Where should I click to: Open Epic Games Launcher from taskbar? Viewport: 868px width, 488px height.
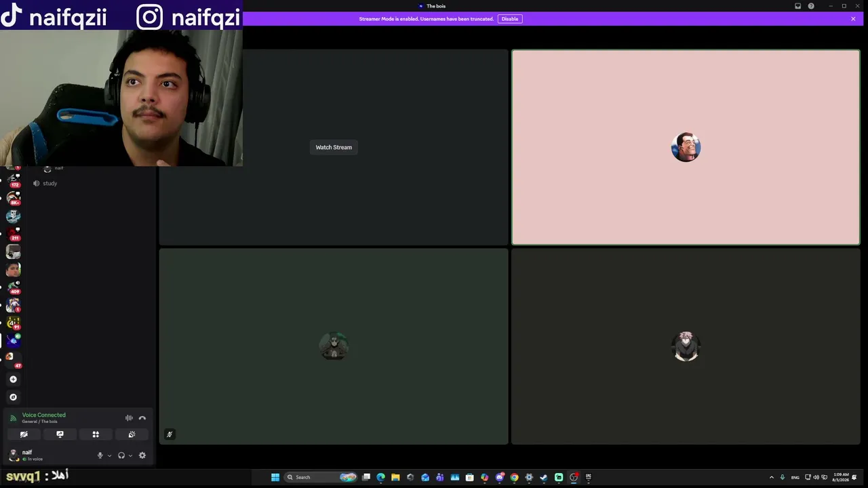tap(589, 477)
